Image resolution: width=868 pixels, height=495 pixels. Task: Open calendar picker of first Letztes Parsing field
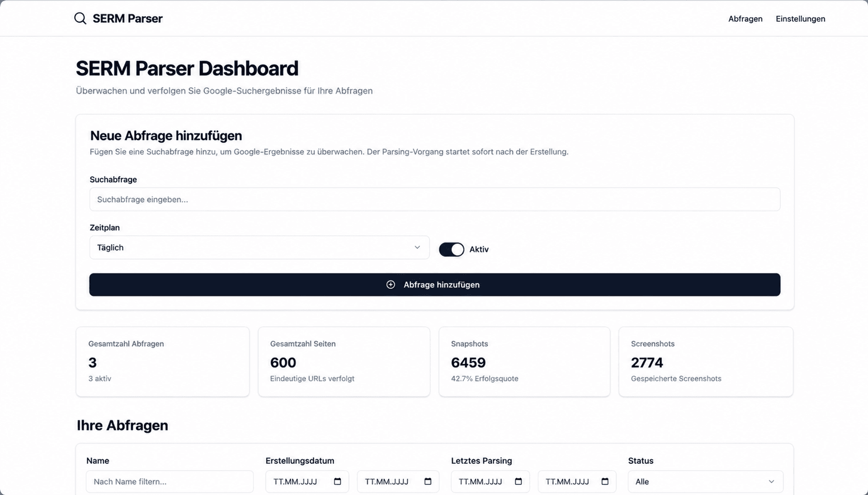point(519,481)
